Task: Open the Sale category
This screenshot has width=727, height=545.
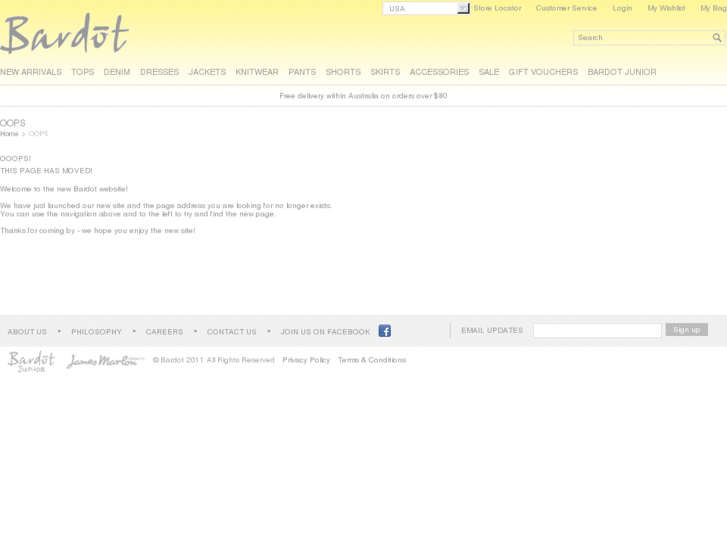Action: coord(489,72)
